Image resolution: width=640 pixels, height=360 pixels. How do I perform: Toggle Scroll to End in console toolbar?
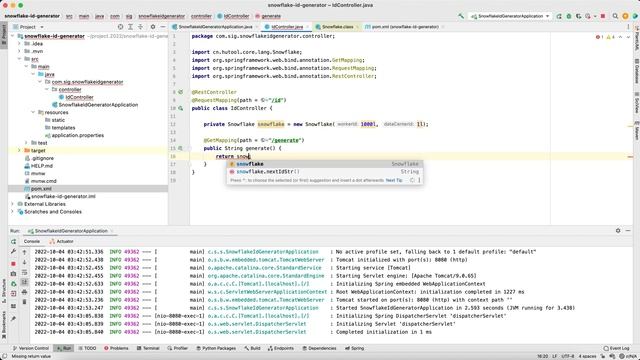[24, 282]
